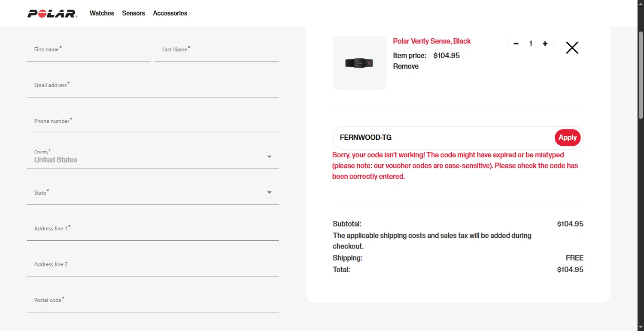Focus the Email address field
The height and width of the screenshot is (331, 644).
[x=153, y=85]
